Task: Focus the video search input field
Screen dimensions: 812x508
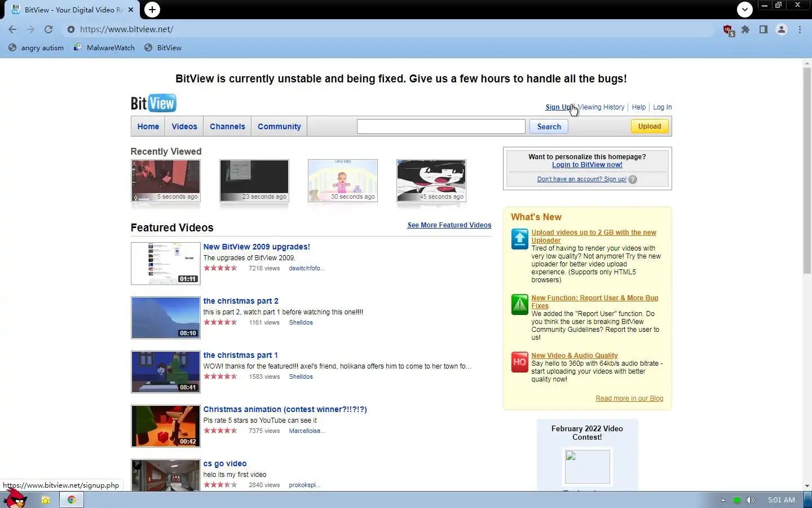Action: point(441,126)
